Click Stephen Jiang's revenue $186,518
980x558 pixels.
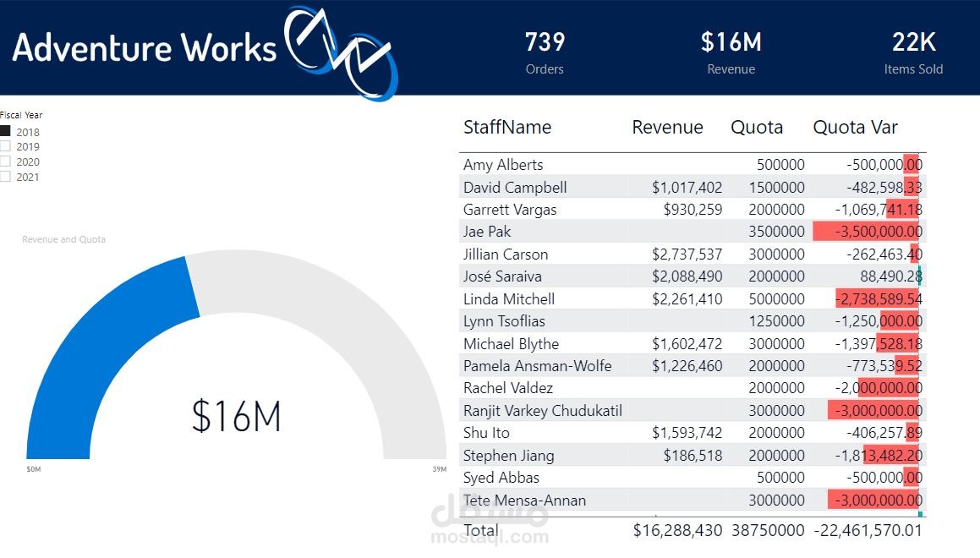pos(693,455)
